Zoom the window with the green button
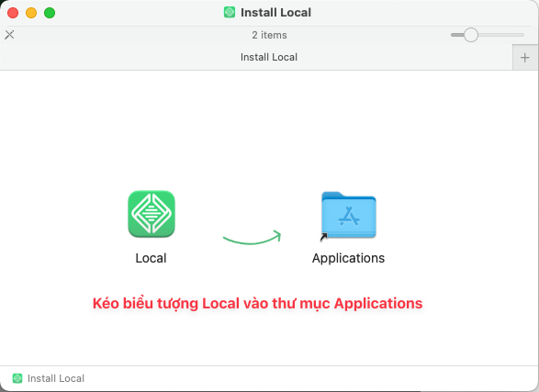This screenshot has width=539, height=392. (50, 13)
